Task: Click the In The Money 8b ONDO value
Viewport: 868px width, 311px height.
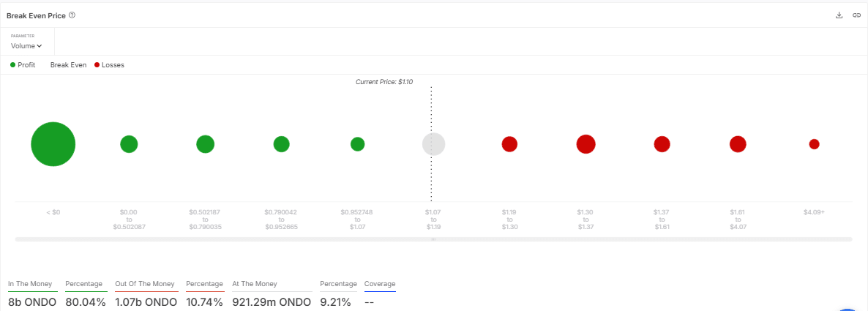Action: (x=32, y=301)
